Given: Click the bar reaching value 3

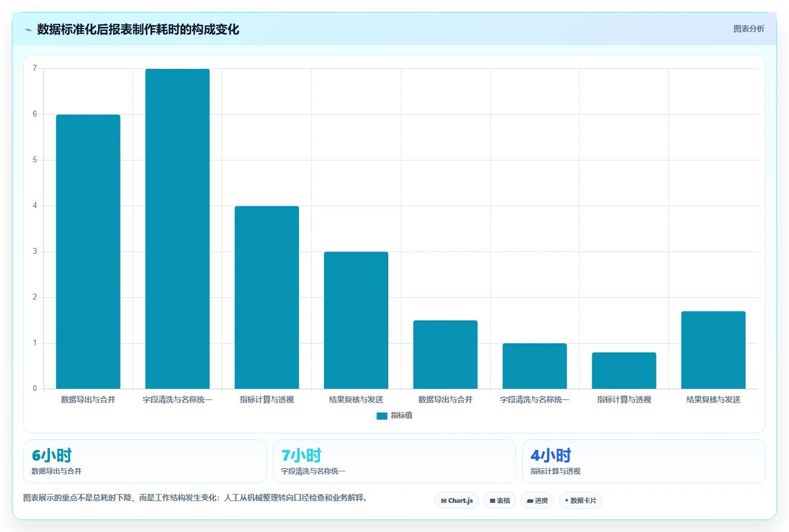Looking at the screenshot, I should pos(356,320).
